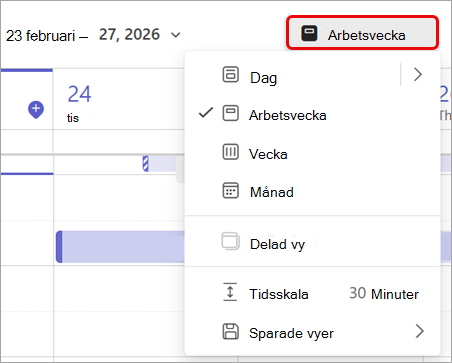Viewport: 452px width, 363px height.
Task: Click the black calendar icon in Arbetsvecka button
Action: click(309, 33)
